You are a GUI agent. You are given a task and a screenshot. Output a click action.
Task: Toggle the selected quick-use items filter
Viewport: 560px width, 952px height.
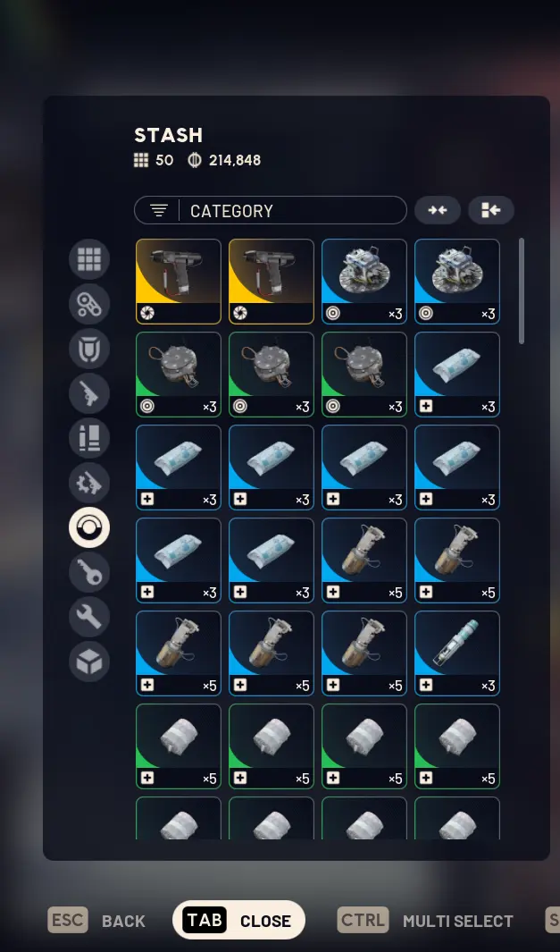point(89,527)
